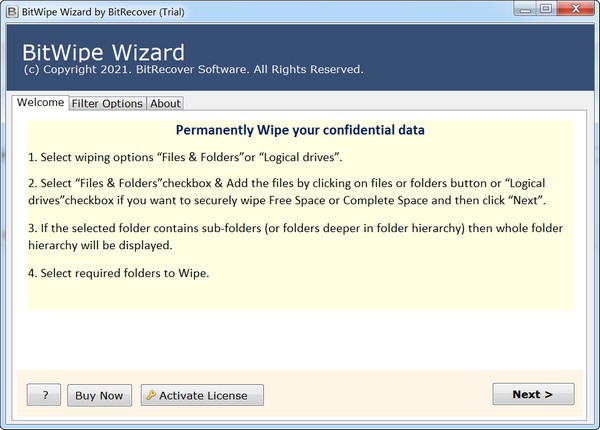Open the Filter Options tab
This screenshot has height=430, width=600.
(x=108, y=104)
